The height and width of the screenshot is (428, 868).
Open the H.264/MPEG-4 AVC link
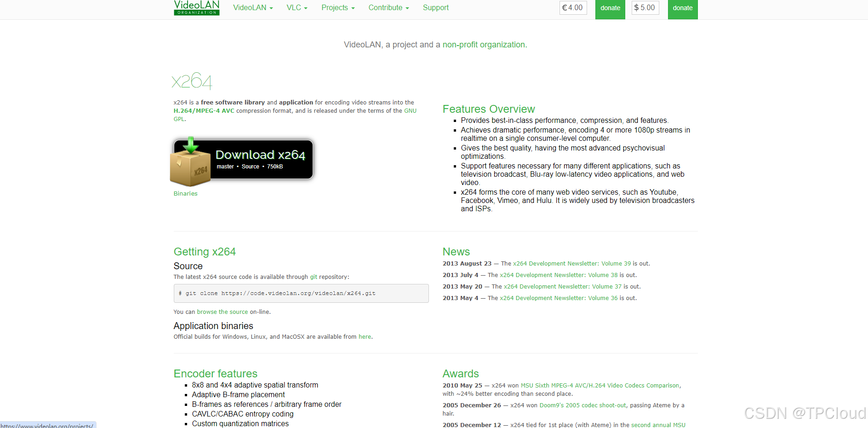[204, 111]
